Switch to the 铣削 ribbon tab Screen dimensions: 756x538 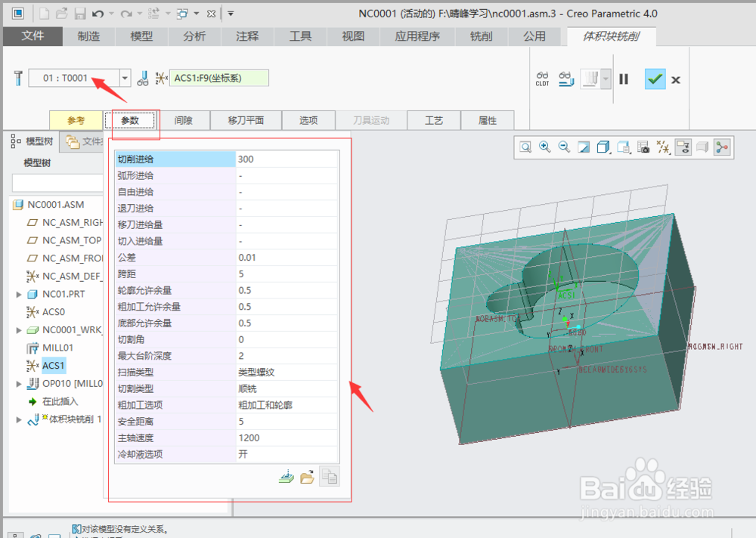(x=481, y=36)
